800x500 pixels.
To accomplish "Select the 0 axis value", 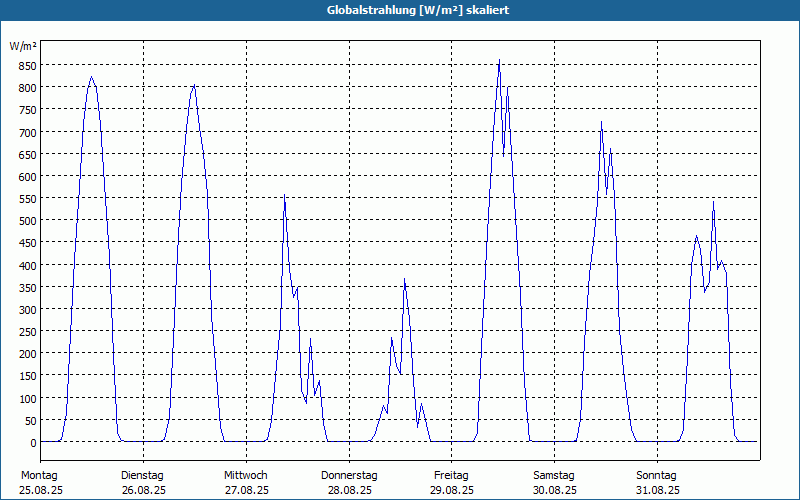I will (x=34, y=443).
